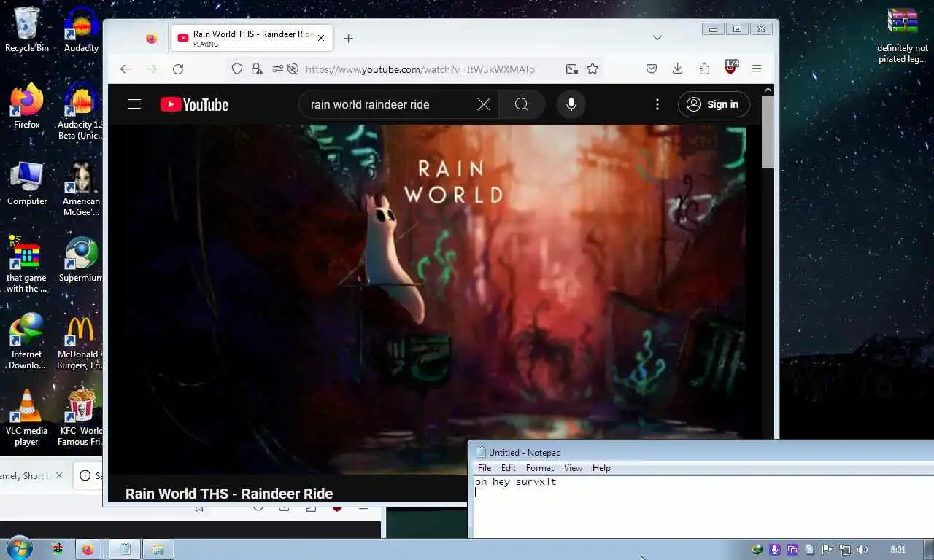Select the Computer desktop icon
This screenshot has height=560, width=934.
point(27,183)
